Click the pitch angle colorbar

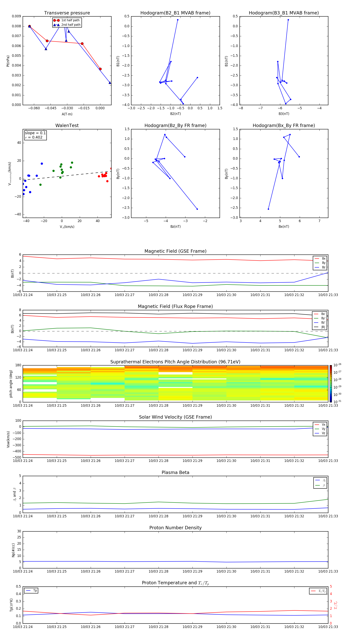pyautogui.click(x=331, y=383)
